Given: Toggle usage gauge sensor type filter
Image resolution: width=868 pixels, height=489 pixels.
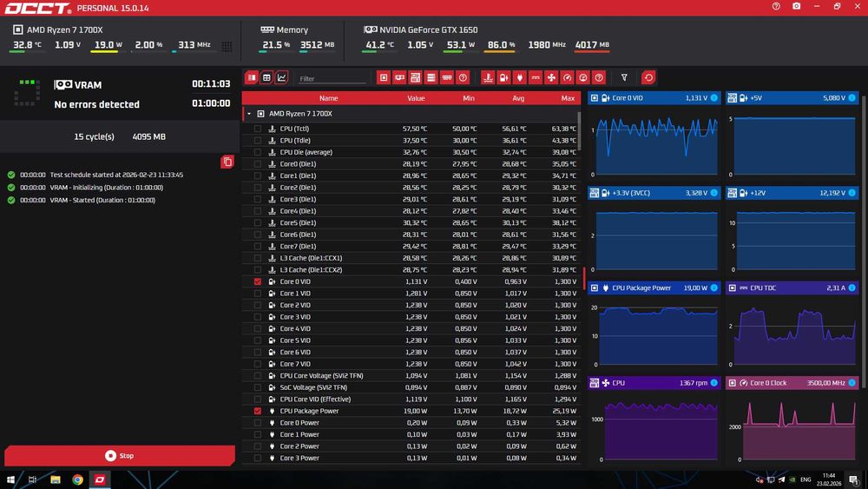Looking at the screenshot, I should pos(583,77).
